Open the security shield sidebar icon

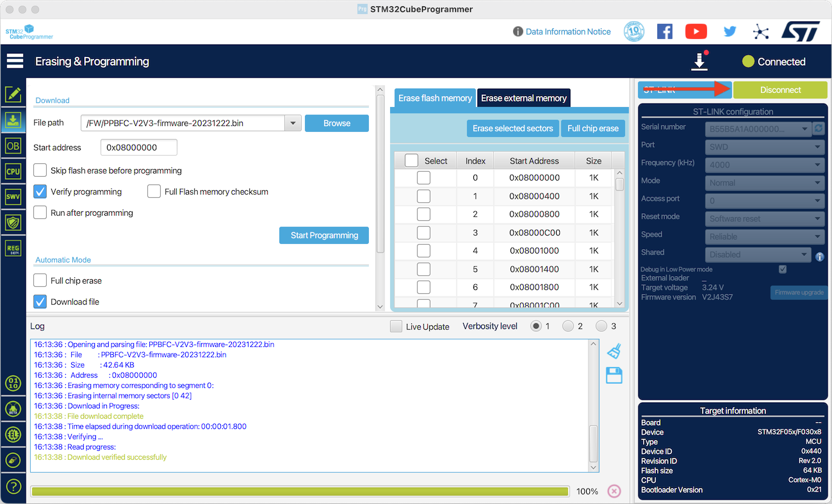pos(13,223)
